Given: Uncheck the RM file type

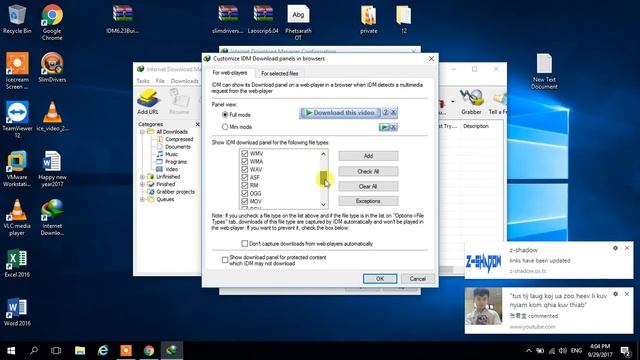Looking at the screenshot, I should coord(244,185).
